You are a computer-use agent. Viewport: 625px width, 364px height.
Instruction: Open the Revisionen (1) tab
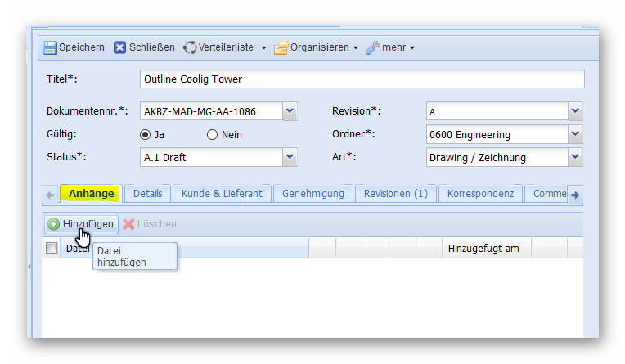coord(396,194)
